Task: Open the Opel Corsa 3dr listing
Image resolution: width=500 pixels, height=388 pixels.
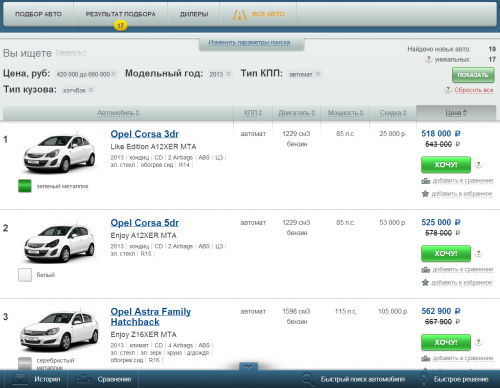Action: (145, 134)
